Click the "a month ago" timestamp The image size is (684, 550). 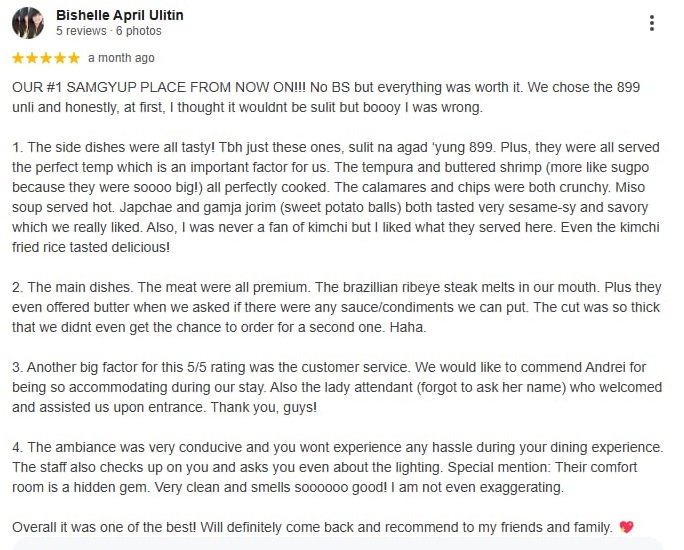coord(121,58)
